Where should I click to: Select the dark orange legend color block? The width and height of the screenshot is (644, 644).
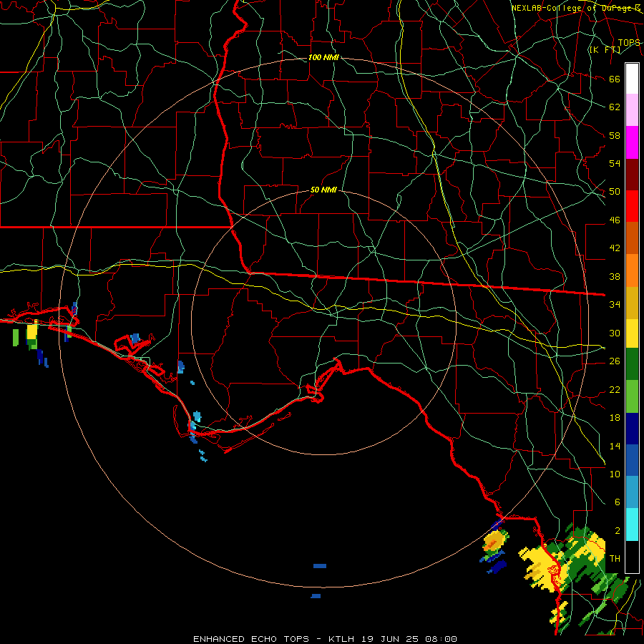tap(632, 238)
